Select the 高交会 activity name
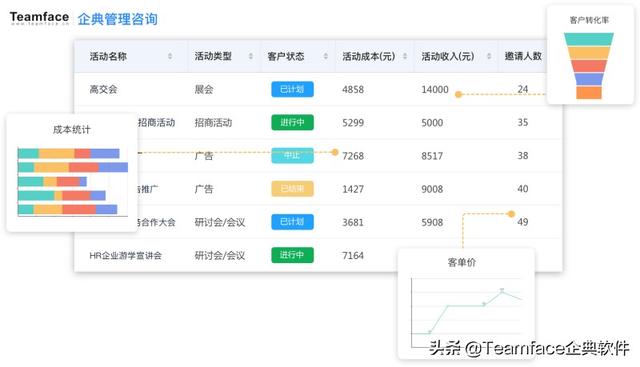 click(103, 89)
